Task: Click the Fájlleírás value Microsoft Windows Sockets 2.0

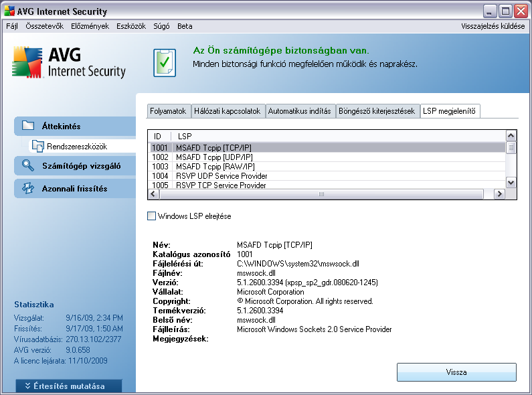Action: [x=314, y=329]
